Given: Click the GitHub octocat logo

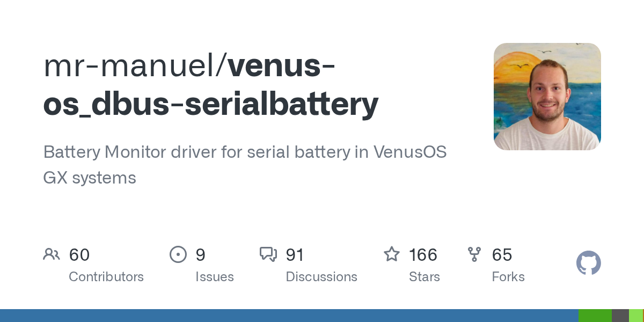Looking at the screenshot, I should pos(588,263).
